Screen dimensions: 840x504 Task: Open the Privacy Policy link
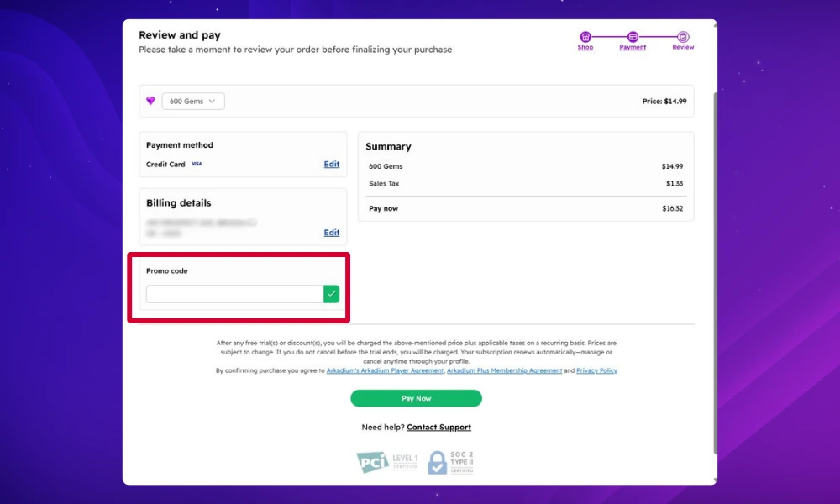click(596, 370)
